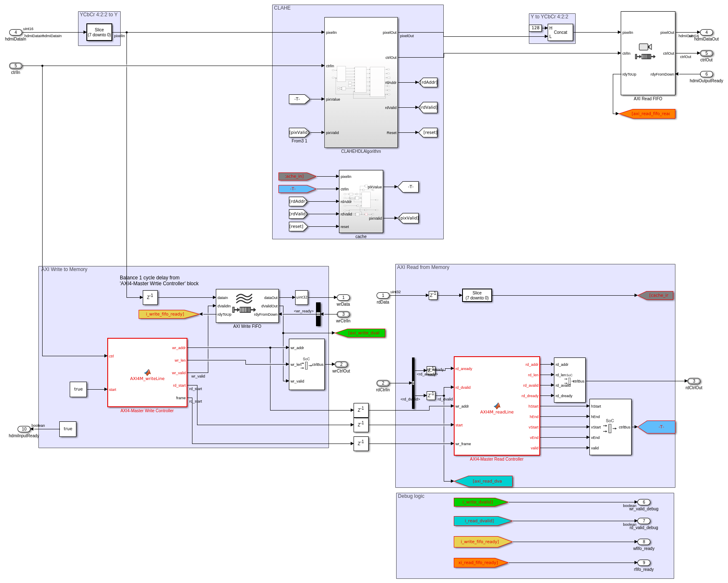Image resolution: width=728 pixels, height=583 pixels.
Task: Click the Concat block in Y to YCbCr
Action: [x=560, y=32]
